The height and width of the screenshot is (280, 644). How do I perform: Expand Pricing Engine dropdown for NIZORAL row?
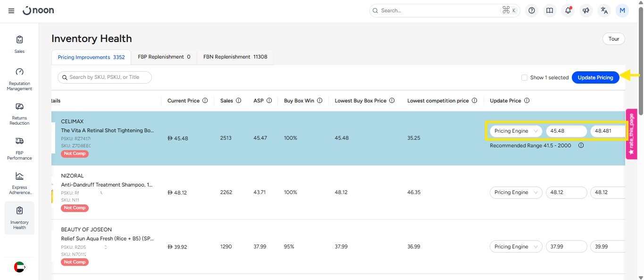tap(516, 193)
